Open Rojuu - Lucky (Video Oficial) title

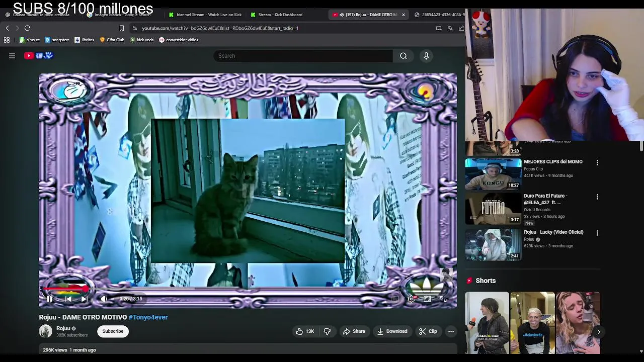tap(553, 232)
